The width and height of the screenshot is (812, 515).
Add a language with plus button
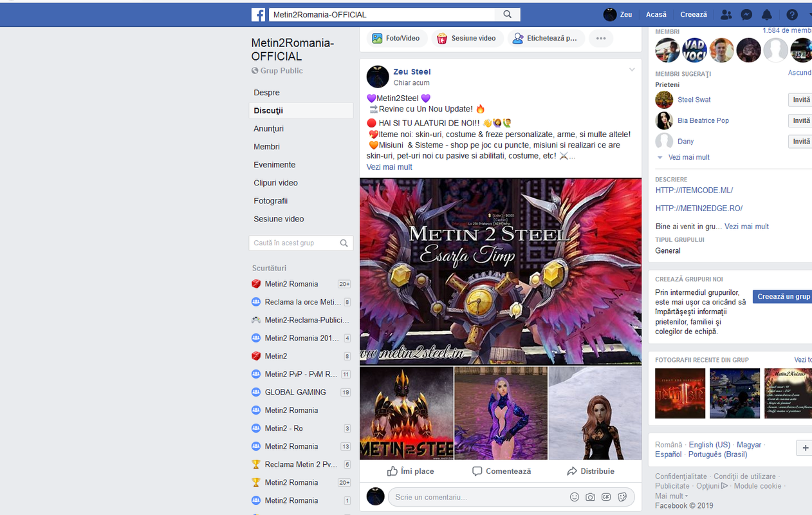804,448
